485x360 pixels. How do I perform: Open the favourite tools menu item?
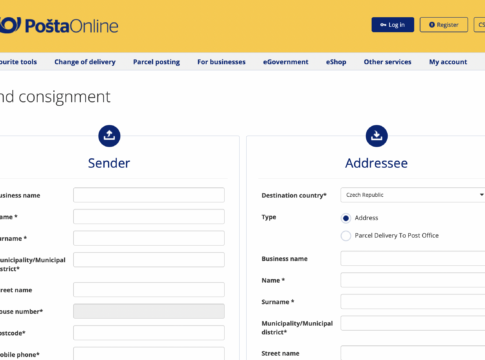(18, 62)
